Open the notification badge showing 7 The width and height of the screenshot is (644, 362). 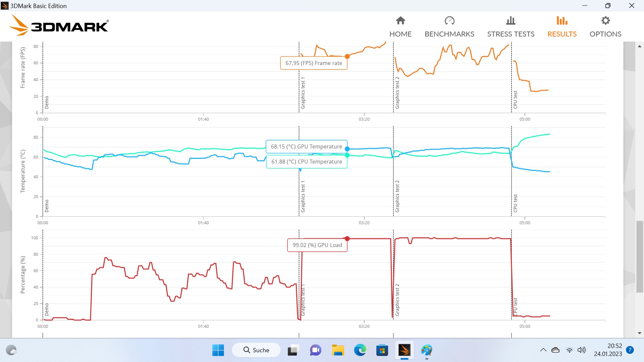[x=630, y=350]
